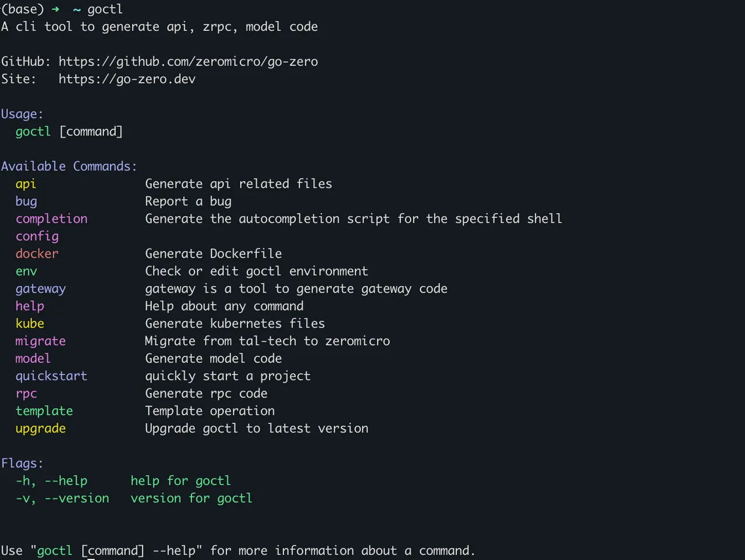
Task: Click the migrate command name
Action: tap(40, 341)
